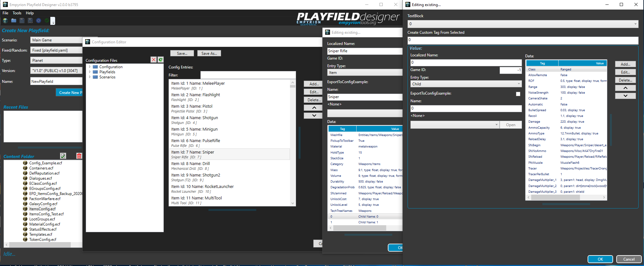Click the green checkmark validate toolbar icon
This screenshot has width=644, height=266.
pyautogui.click(x=47, y=20)
